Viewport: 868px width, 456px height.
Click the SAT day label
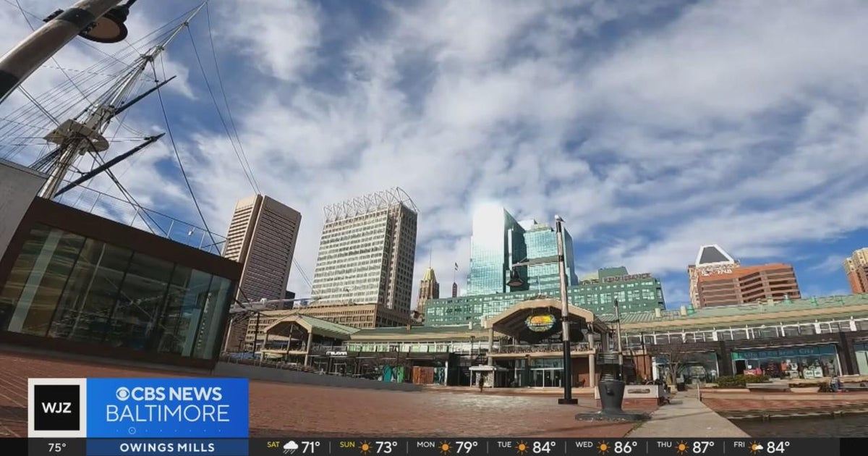tap(273, 444)
